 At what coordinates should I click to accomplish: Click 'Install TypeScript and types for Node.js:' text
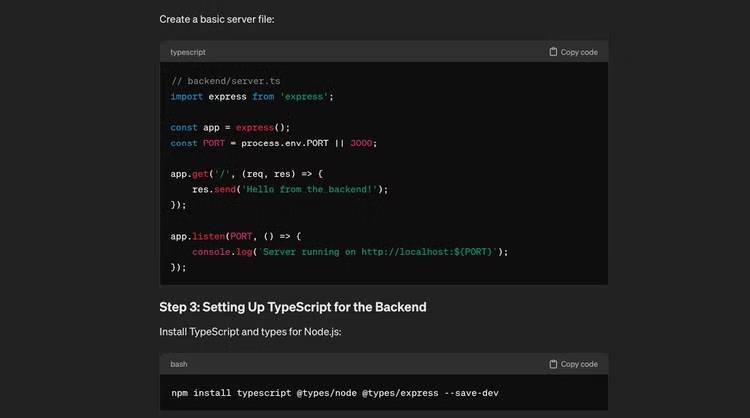click(x=250, y=332)
